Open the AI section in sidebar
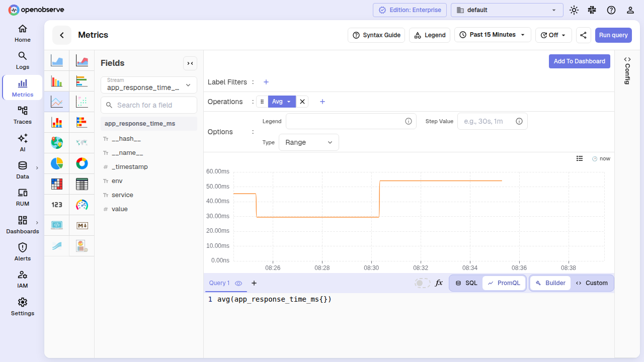This screenshot has width=644, height=362. [x=23, y=143]
